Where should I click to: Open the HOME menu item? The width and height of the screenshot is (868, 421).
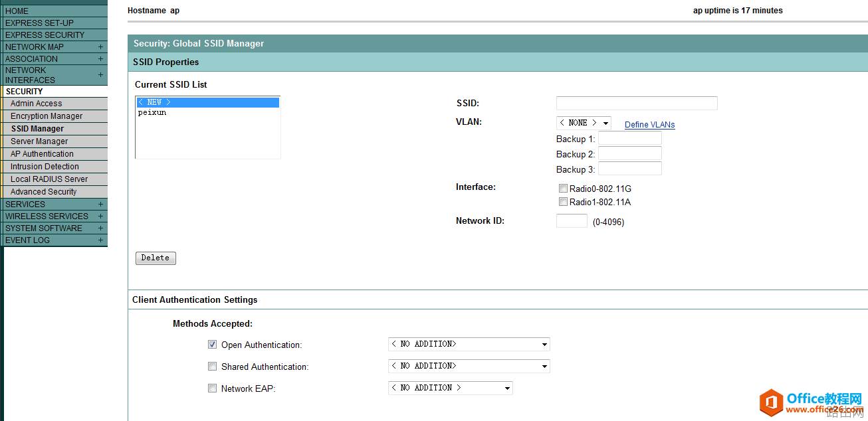[17, 11]
